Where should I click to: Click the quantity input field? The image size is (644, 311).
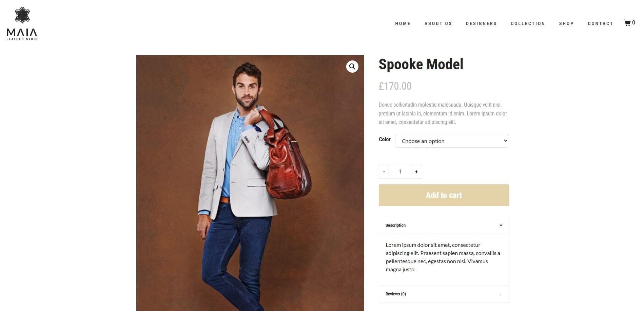point(400,172)
